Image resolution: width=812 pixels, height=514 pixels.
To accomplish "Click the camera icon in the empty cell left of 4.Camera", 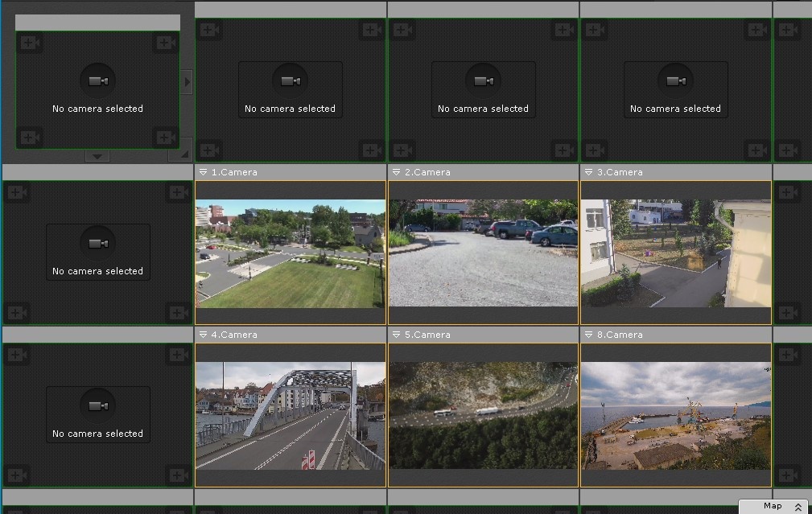I will (x=98, y=405).
